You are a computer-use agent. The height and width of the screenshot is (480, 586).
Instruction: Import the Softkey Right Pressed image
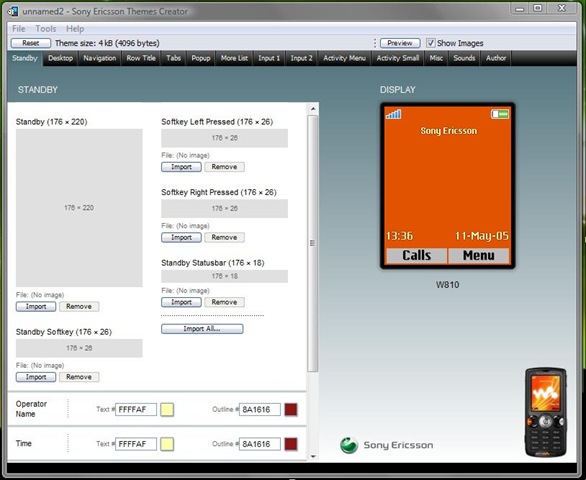point(181,237)
